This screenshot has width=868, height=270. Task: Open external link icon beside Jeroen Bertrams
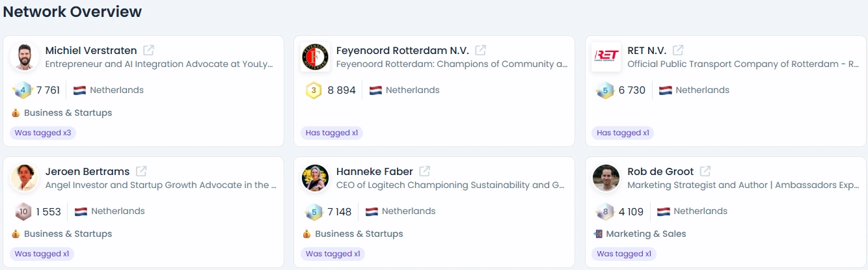141,171
